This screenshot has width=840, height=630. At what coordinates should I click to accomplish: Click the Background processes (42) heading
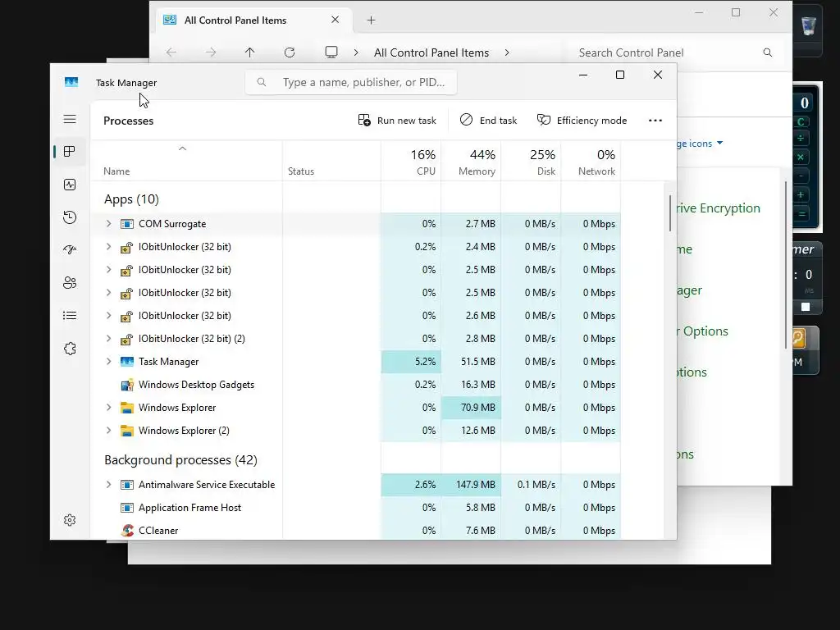[x=180, y=460]
